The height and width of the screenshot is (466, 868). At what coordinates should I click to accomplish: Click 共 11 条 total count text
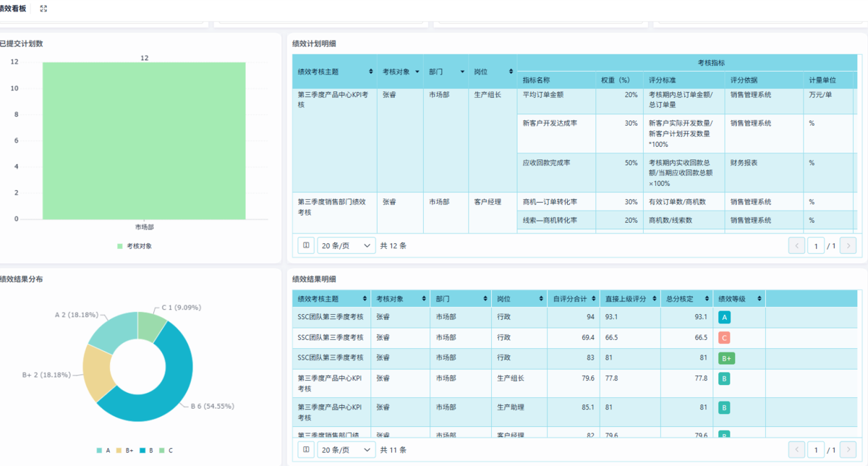coord(393,449)
